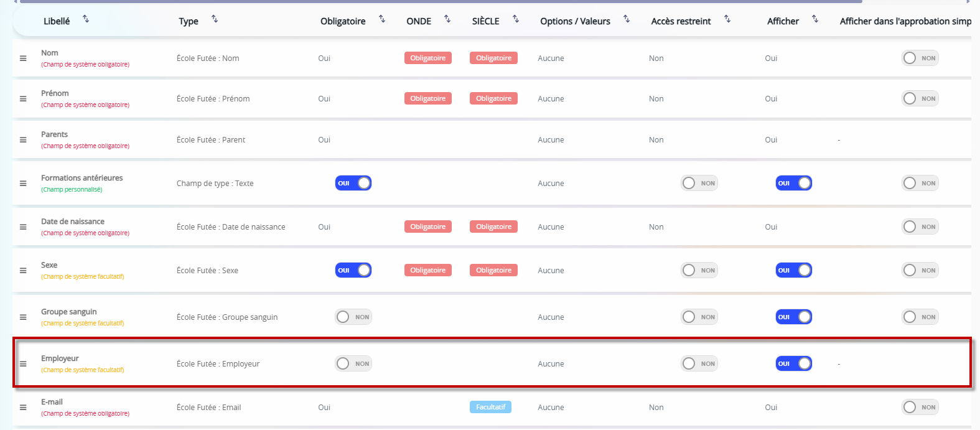
Task: Click drag handle of Formations antérieures row
Action: [23, 184]
